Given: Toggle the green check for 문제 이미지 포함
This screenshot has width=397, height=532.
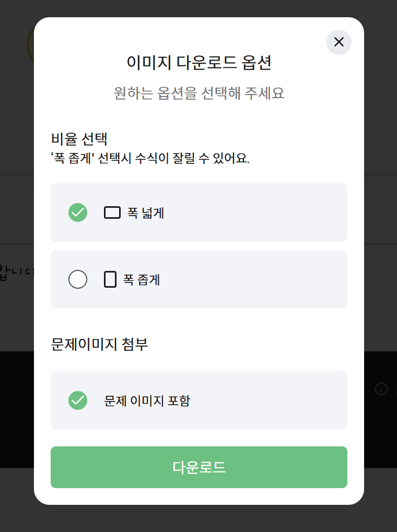Looking at the screenshot, I should pos(78,400).
